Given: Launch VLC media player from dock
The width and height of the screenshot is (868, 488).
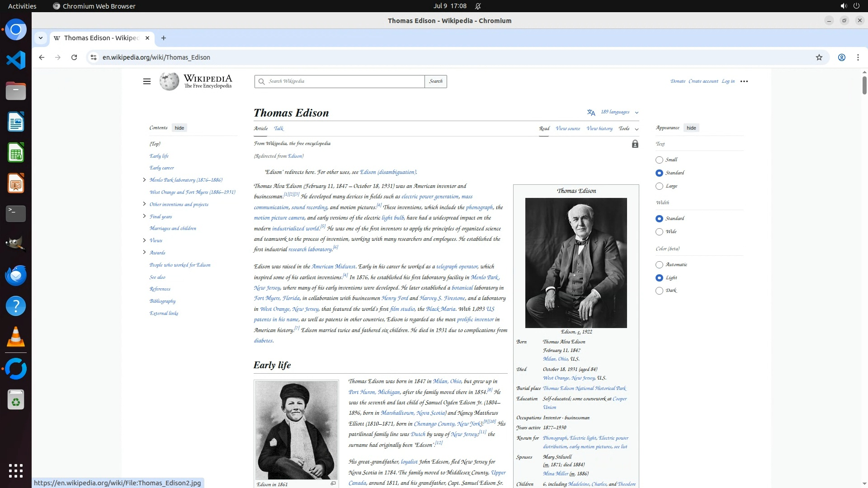Looking at the screenshot, I should (15, 337).
